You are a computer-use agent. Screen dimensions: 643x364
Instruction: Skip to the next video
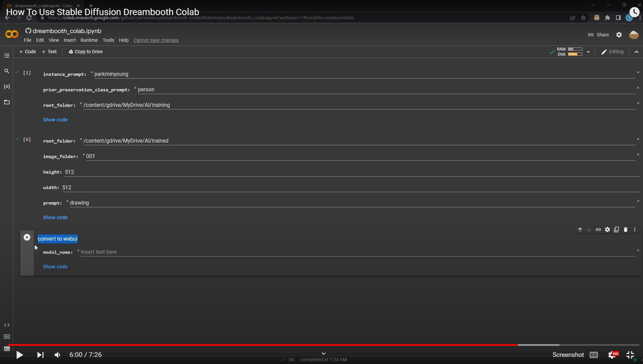tap(40, 355)
